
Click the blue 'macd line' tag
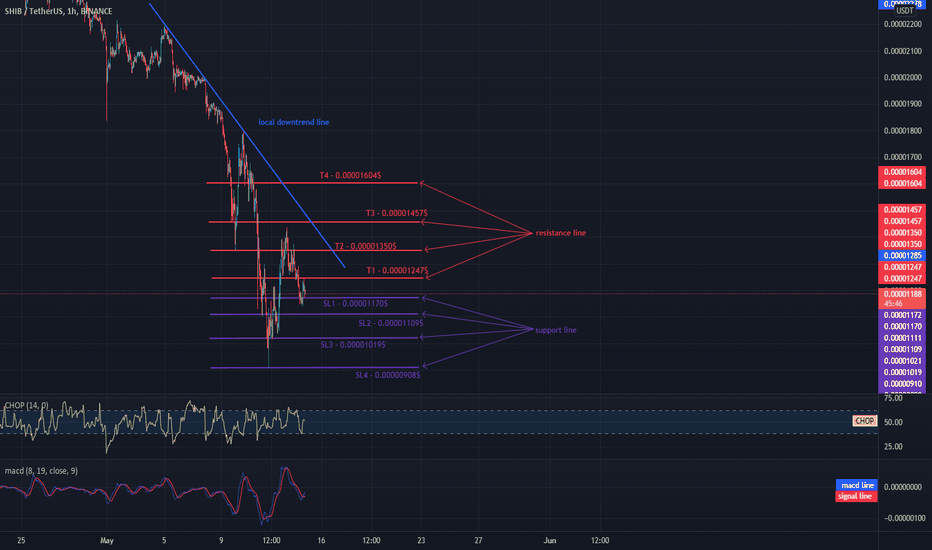[857, 485]
